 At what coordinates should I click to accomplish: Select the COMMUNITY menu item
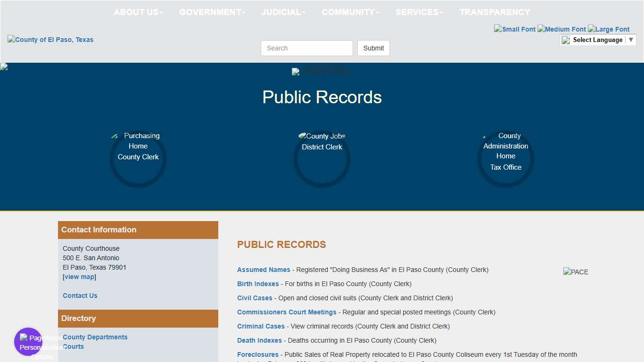(x=350, y=12)
